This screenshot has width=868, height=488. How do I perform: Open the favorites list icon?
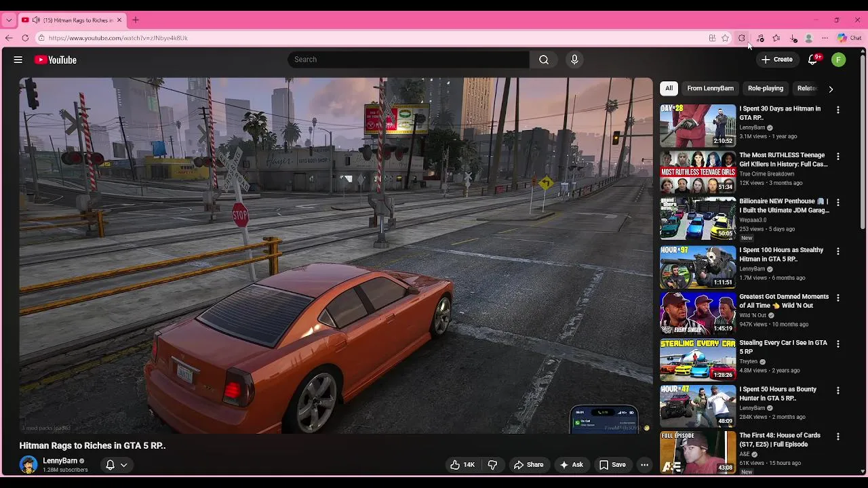coord(776,38)
